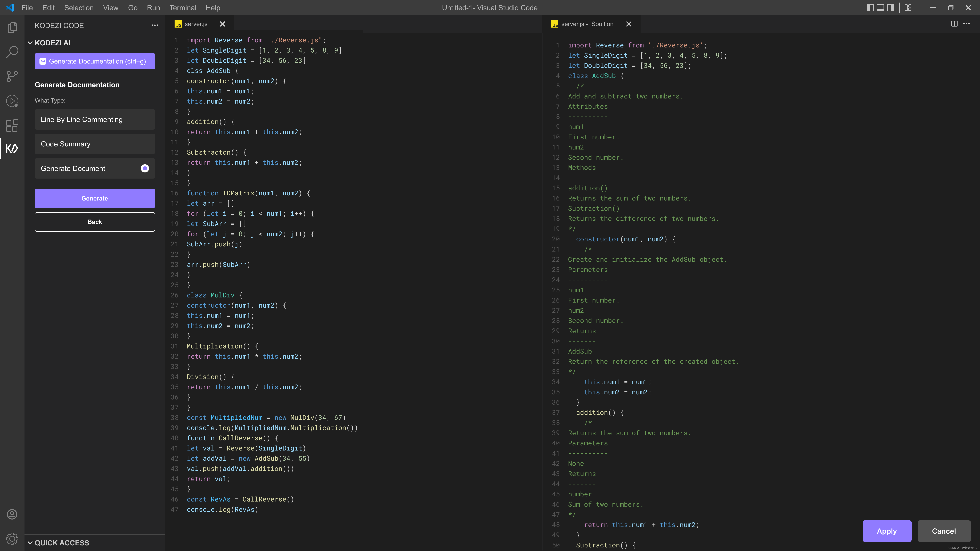Screen dimensions: 980x551
Task: Click JS file icon on Soultion tab
Action: pyautogui.click(x=555, y=24)
